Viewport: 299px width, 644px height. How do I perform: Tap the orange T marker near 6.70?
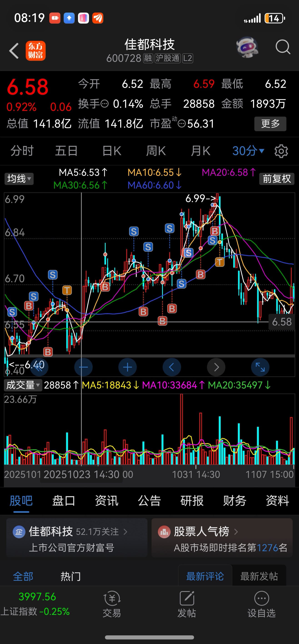tap(67, 290)
